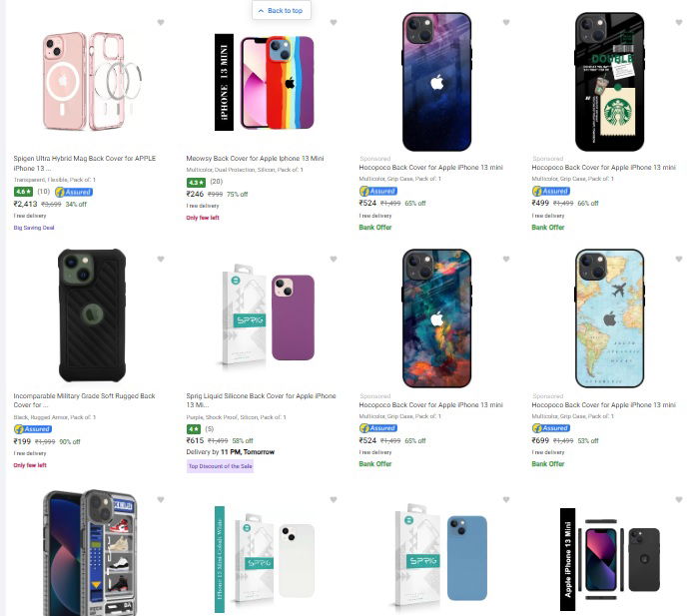Wishlist the Spigen Ultra Hybrid cover heart
692x616 pixels.
coord(161,23)
